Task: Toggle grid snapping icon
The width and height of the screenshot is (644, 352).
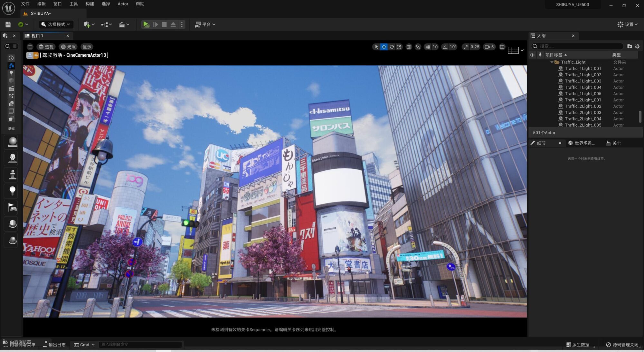Action: tap(428, 47)
